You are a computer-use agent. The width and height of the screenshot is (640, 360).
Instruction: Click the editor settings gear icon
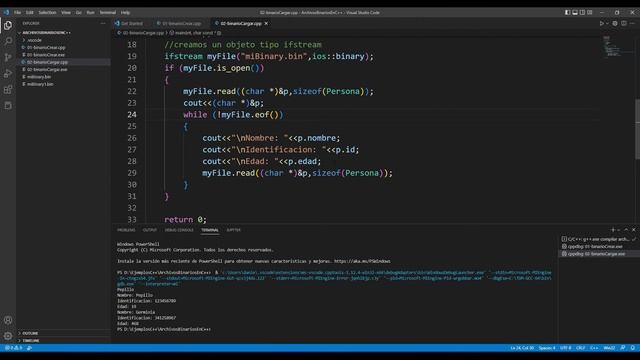tap(615, 24)
